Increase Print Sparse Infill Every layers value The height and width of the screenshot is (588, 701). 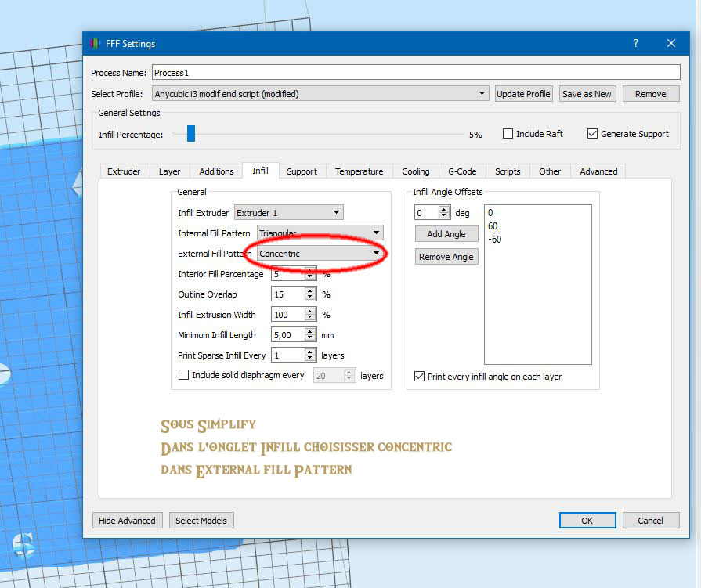coord(310,352)
